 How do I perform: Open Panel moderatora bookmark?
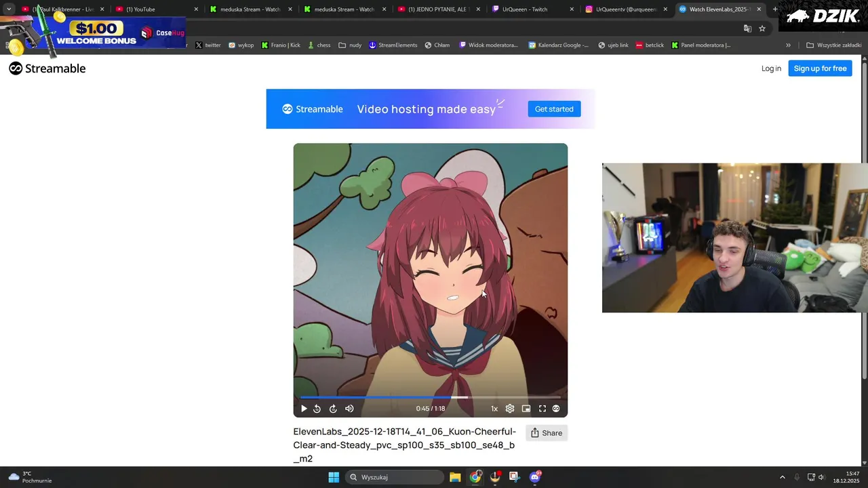(701, 45)
